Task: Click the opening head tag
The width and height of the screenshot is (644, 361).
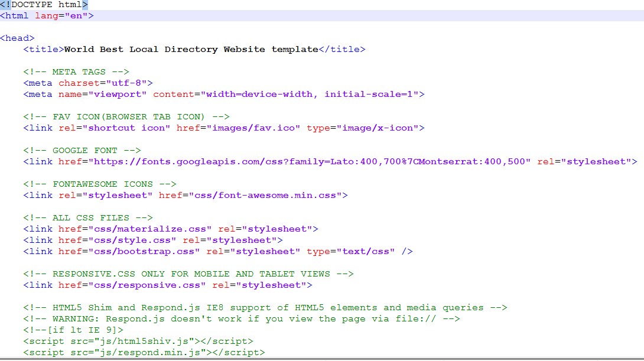Action: (x=17, y=38)
